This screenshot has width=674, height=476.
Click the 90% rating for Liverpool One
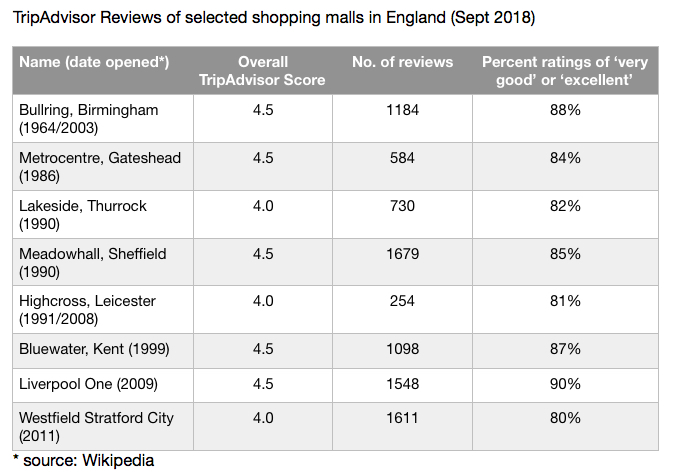point(565,384)
